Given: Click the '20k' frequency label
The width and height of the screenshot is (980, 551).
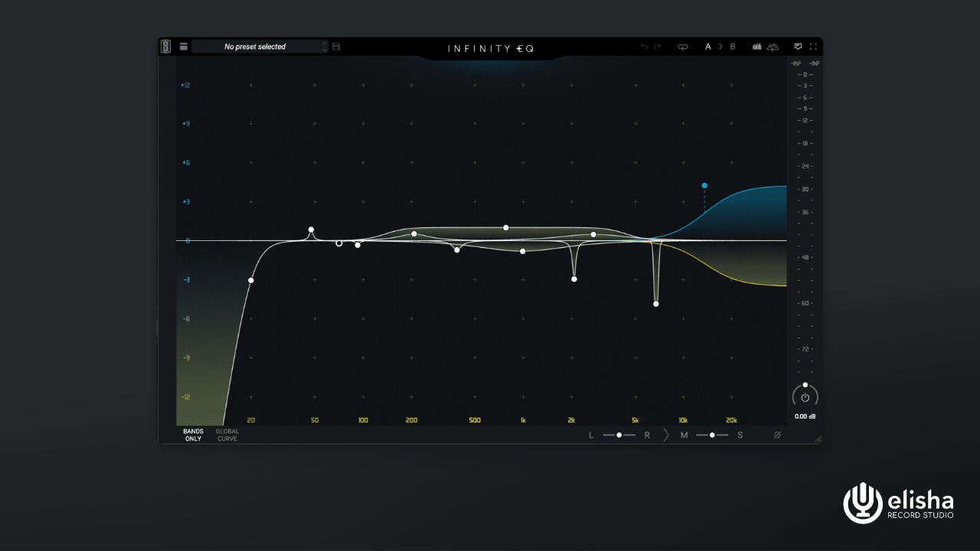Looking at the screenshot, I should (731, 420).
